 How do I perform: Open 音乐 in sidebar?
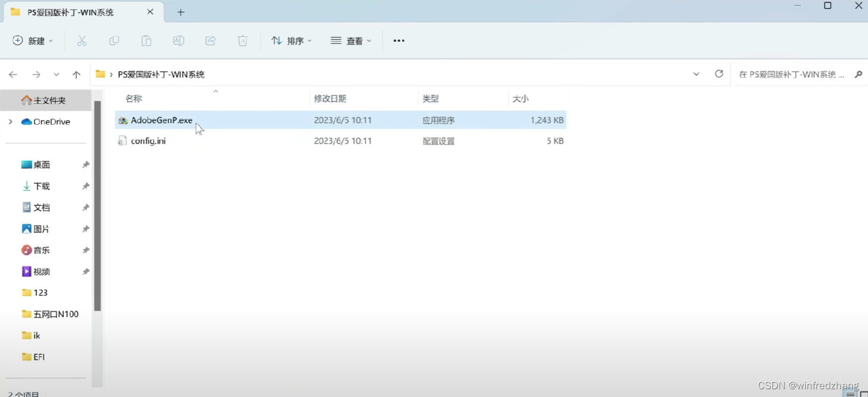42,250
